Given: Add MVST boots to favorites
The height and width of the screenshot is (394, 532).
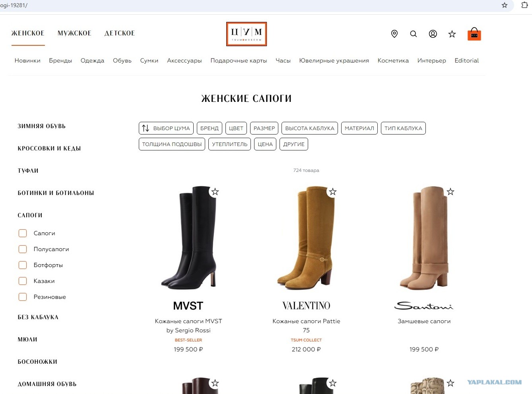Looking at the screenshot, I should coord(215,192).
